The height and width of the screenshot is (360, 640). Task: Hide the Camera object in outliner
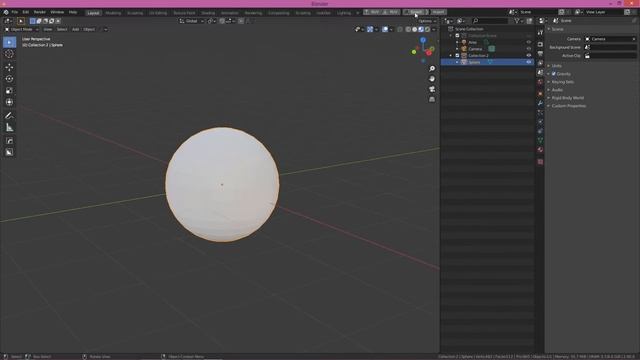pyautogui.click(x=529, y=49)
